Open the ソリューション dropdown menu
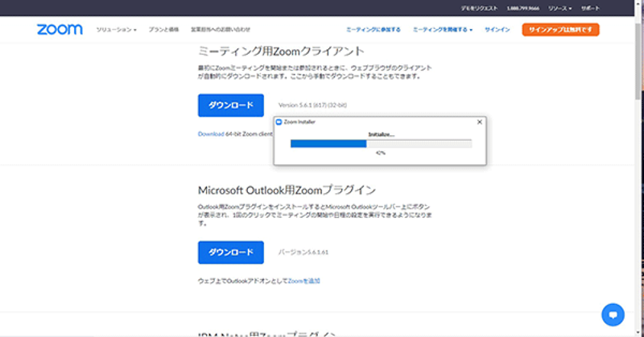The width and height of the screenshot is (644, 337). [x=116, y=30]
